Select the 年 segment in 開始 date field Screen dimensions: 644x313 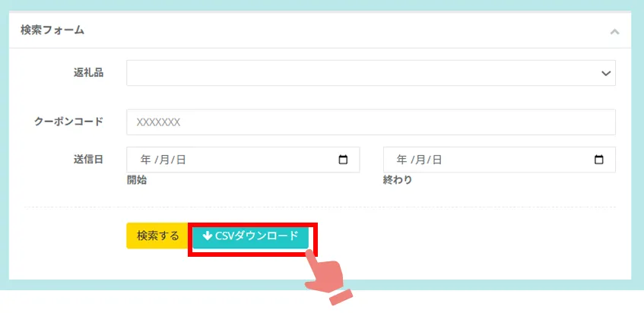pyautogui.click(x=146, y=160)
